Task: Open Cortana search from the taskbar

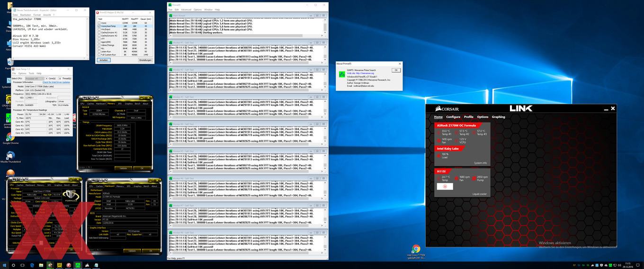Action: point(14,265)
